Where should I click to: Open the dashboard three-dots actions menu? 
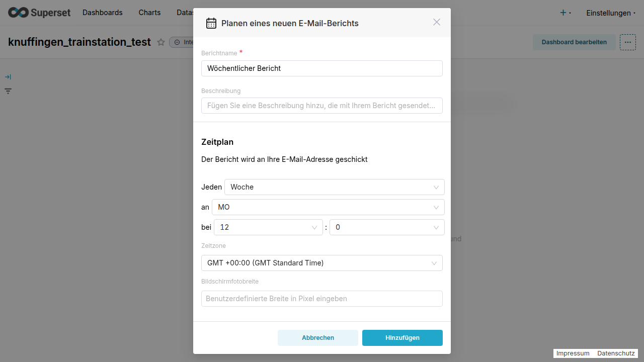(627, 42)
